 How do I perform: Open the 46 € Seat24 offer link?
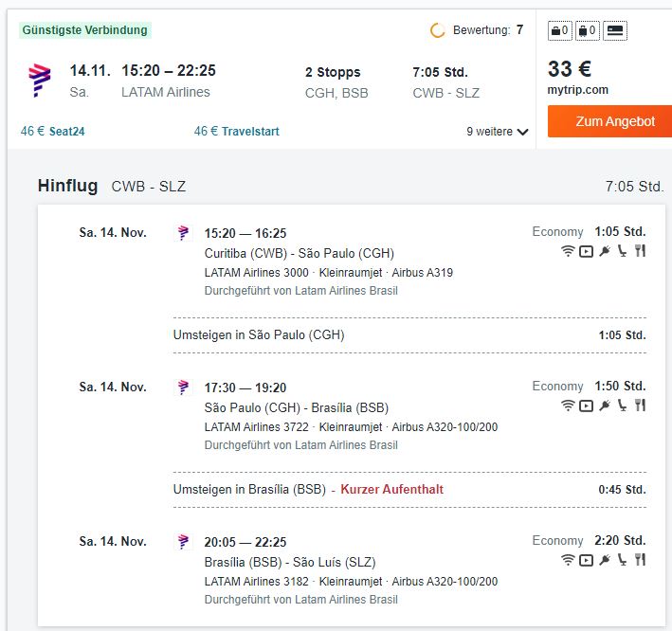53,131
